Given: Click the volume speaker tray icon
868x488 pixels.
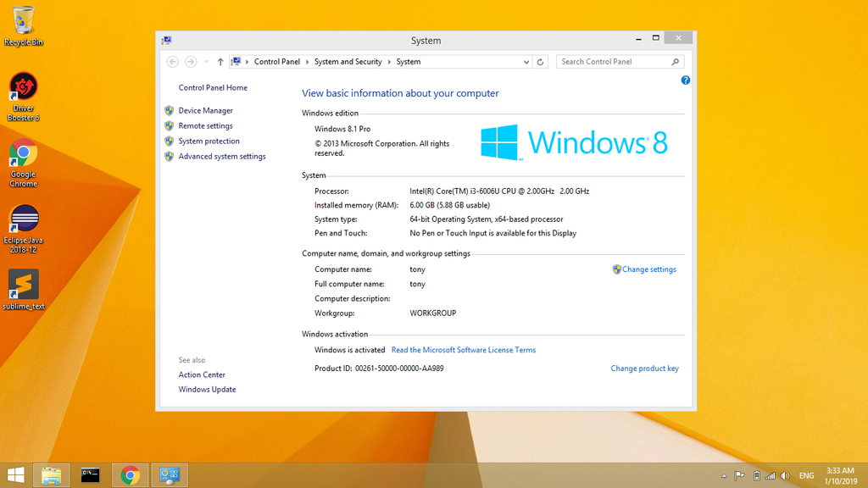Looking at the screenshot, I should point(785,476).
